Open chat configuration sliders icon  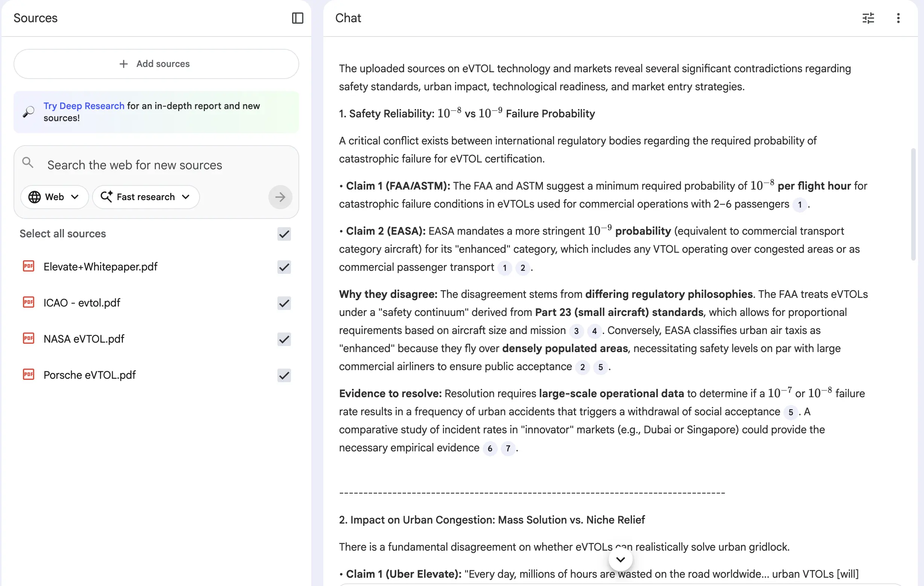pos(868,18)
